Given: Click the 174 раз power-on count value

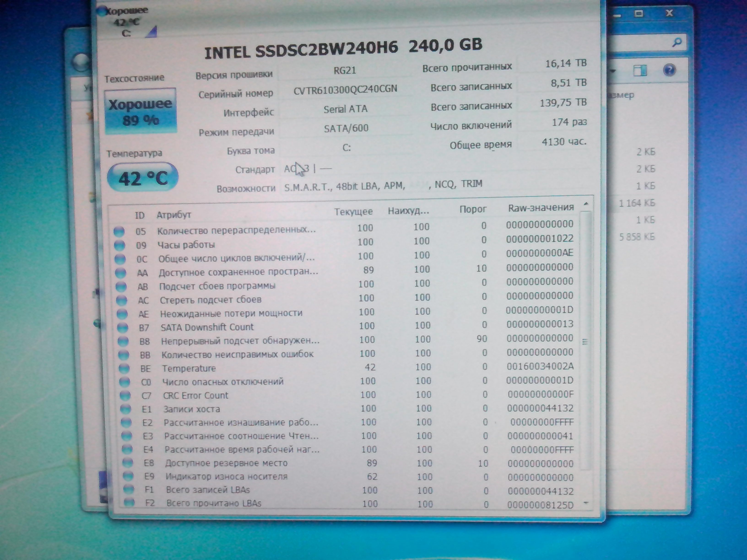Looking at the screenshot, I should [x=569, y=122].
